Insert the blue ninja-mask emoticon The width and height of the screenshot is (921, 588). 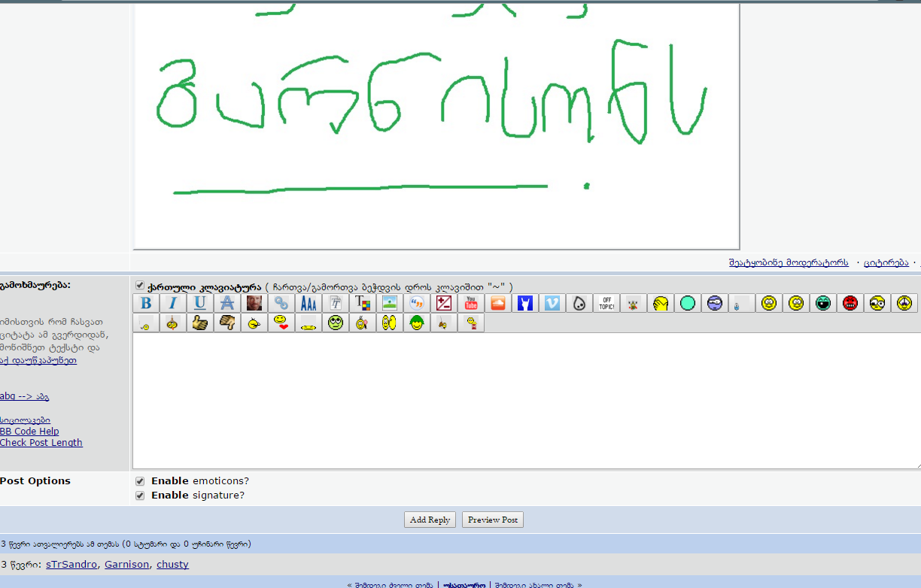pos(715,303)
